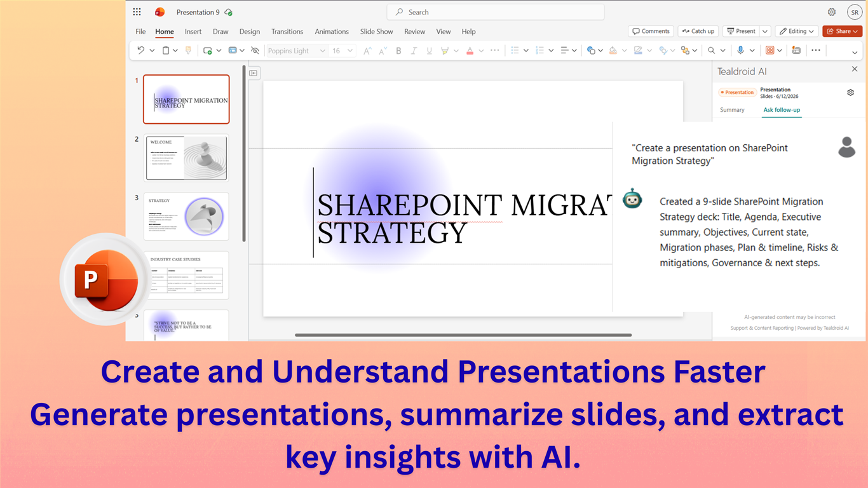Screen dimensions: 868x488
Task: Toggle Bold formatting
Action: (398, 50)
